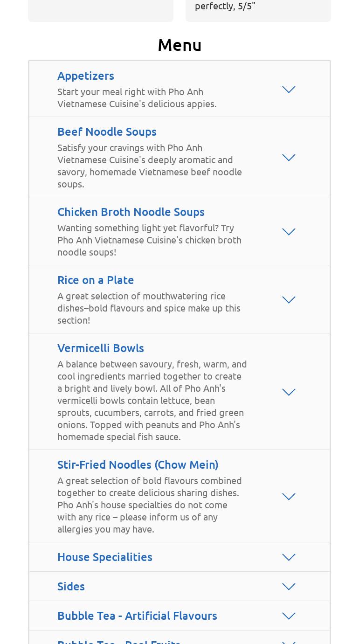Image resolution: width=359 pixels, height=644 pixels.
Task: Select Bubble Tea - Artificial Flavours title
Action: (137, 616)
